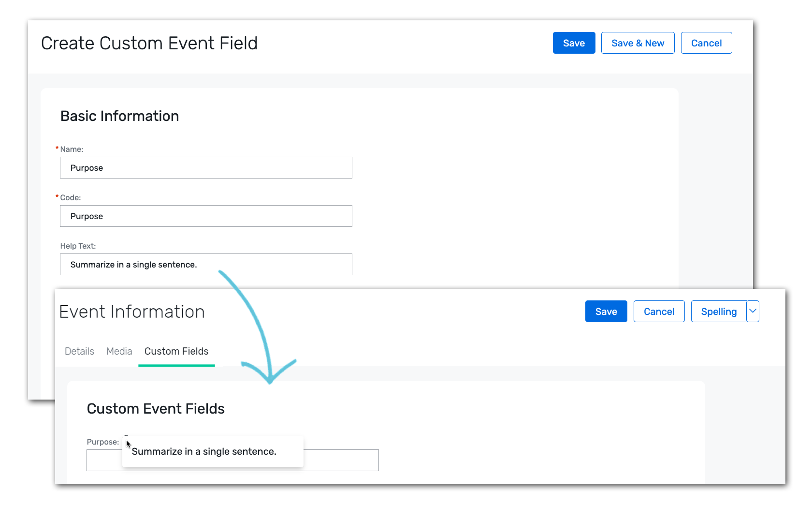Click inside the Name field containing Purpose
Screen dimensions: 812x506
(x=205, y=167)
